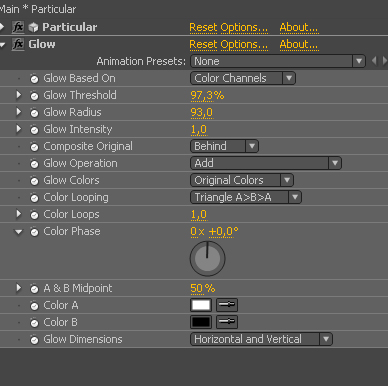This screenshot has height=386, width=388.
Task: Click Glow Radius value 93,0
Action: (x=201, y=112)
